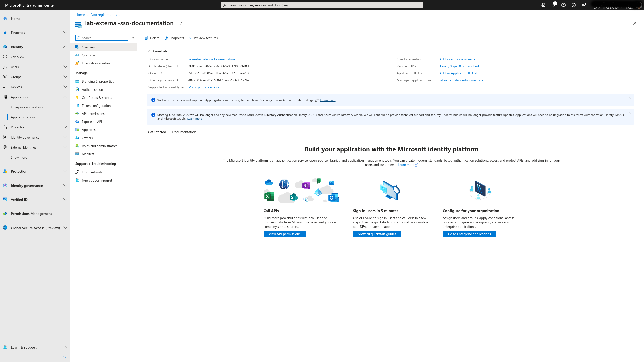Image resolution: width=644 pixels, height=362 pixels.
Task: Collapse the app menu with the double chevron
Action: [133, 38]
